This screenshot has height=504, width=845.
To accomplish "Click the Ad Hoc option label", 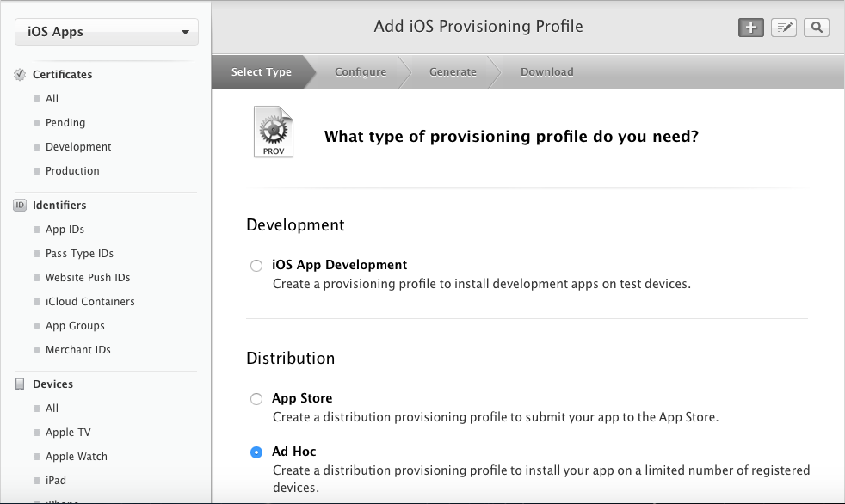I will click(x=293, y=452).
